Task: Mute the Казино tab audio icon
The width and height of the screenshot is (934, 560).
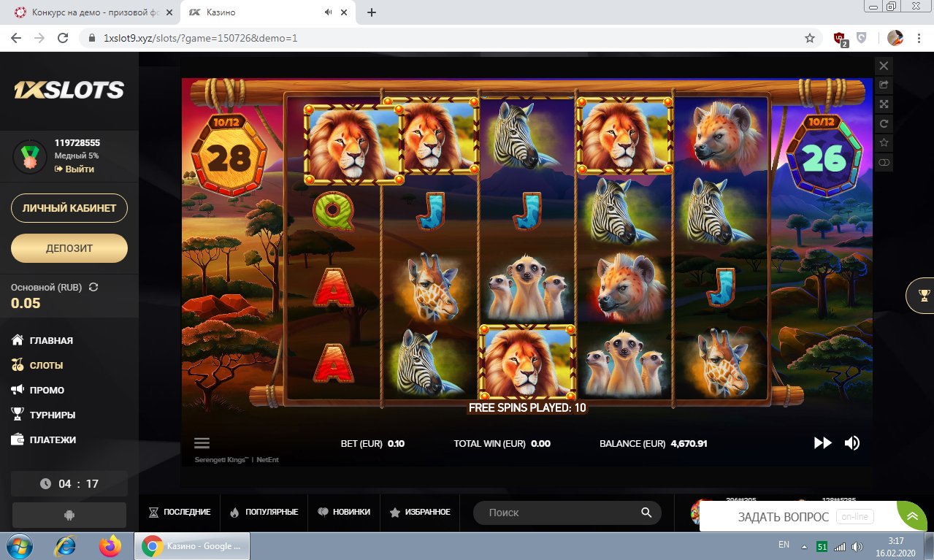Action: point(329,12)
